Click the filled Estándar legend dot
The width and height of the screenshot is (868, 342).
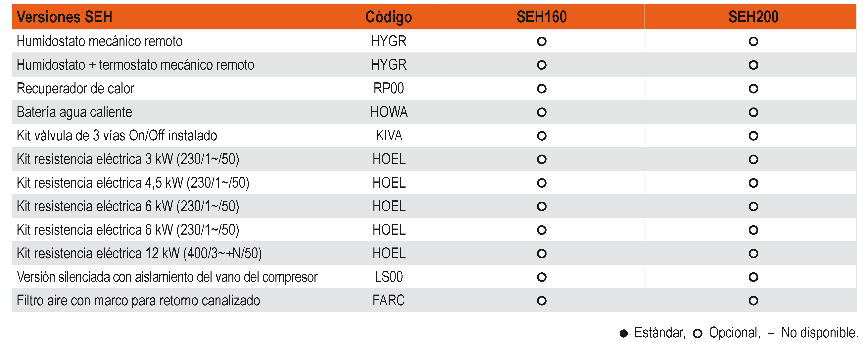(624, 334)
